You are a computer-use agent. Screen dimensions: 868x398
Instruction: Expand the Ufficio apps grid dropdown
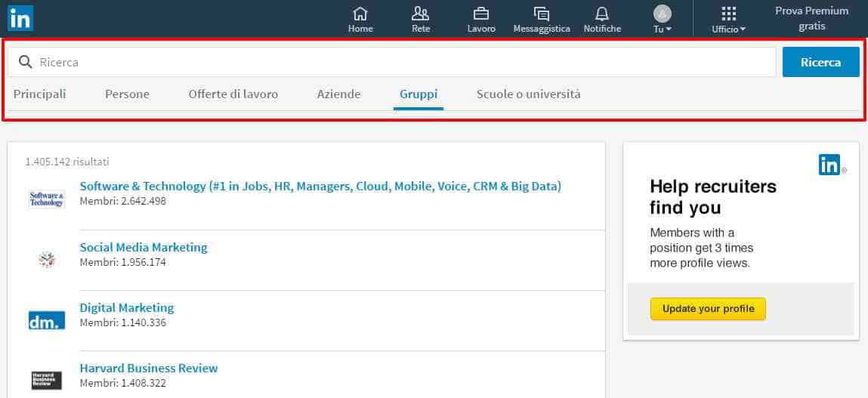click(x=728, y=20)
